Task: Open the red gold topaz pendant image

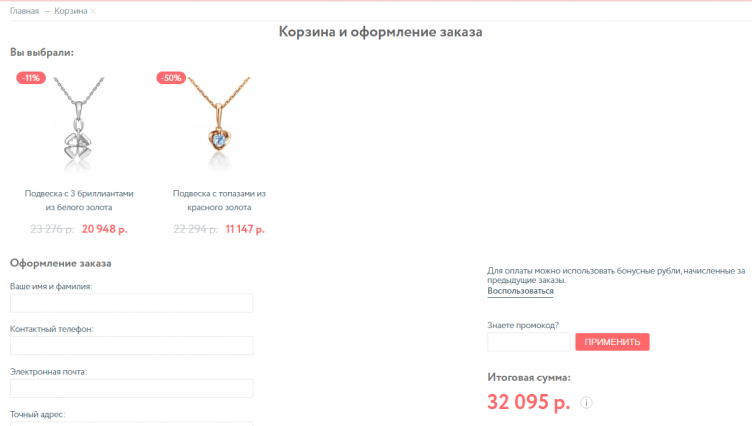Action: coord(219,123)
